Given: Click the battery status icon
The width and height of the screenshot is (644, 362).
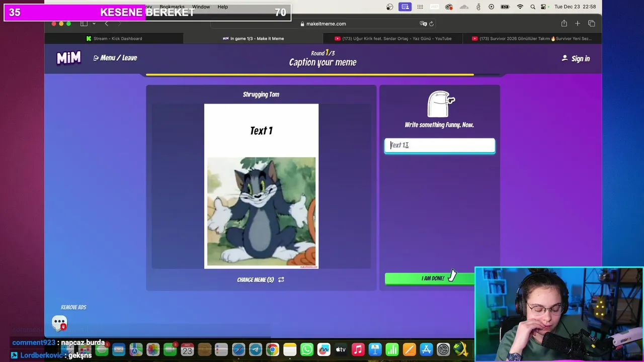Looking at the screenshot, I should pos(506,7).
